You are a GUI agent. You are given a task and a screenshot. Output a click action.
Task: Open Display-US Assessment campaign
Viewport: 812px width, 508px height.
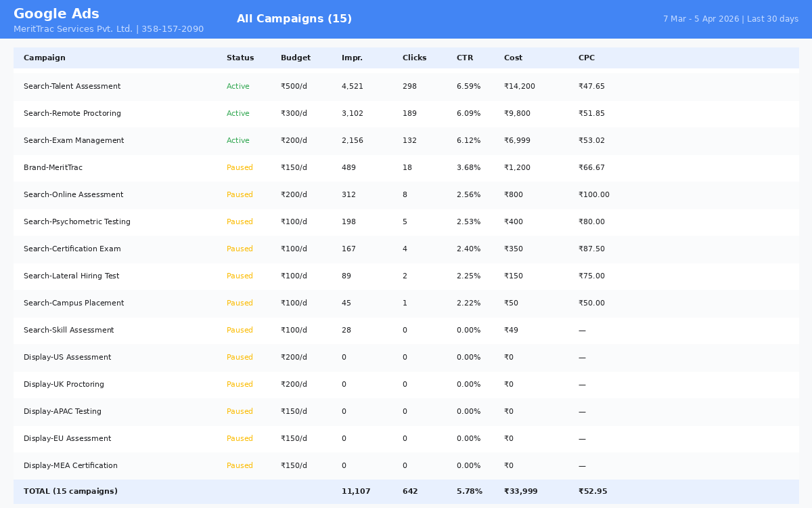67,358
